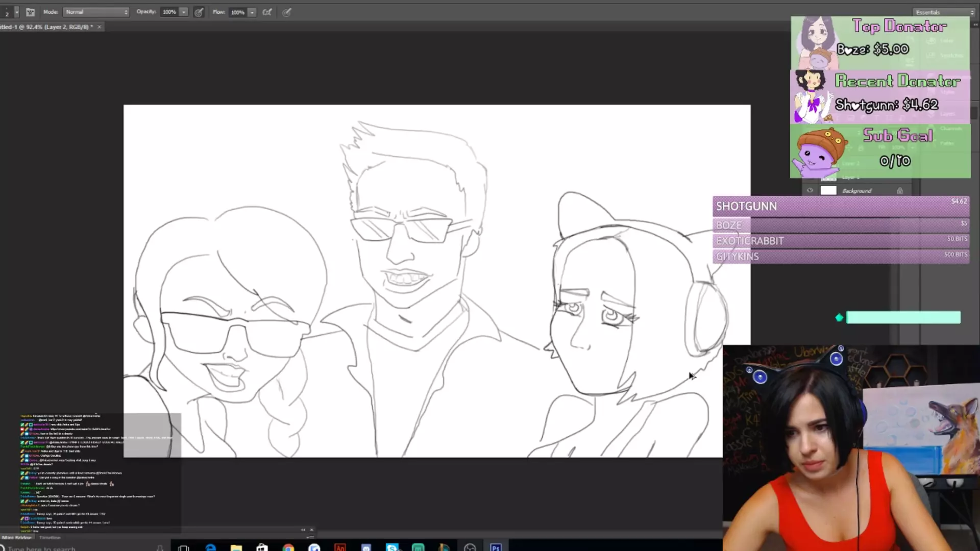980x551 pixels.
Task: Click the Cortana microphone icon
Action: (160, 548)
